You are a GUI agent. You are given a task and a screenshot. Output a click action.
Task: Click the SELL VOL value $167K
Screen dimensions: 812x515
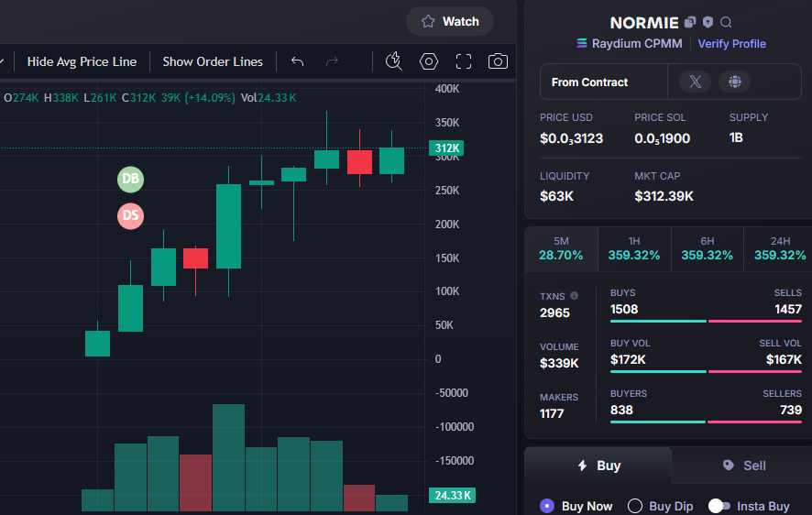(x=784, y=360)
